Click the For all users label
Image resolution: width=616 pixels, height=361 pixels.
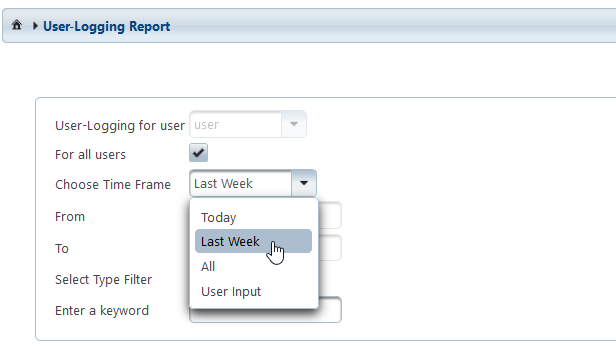point(90,154)
